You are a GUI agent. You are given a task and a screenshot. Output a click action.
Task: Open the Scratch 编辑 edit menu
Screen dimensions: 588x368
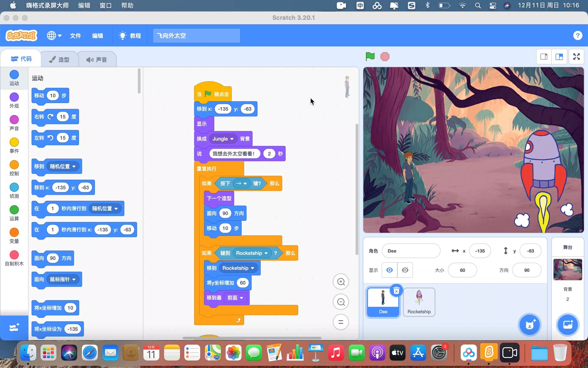[x=97, y=36]
